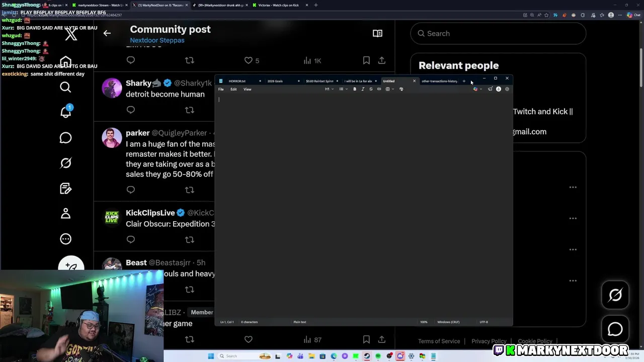Viewport: 644px width, 362px height.
Task: Clear formatting in the Notepad toolbar
Action: 401,89
